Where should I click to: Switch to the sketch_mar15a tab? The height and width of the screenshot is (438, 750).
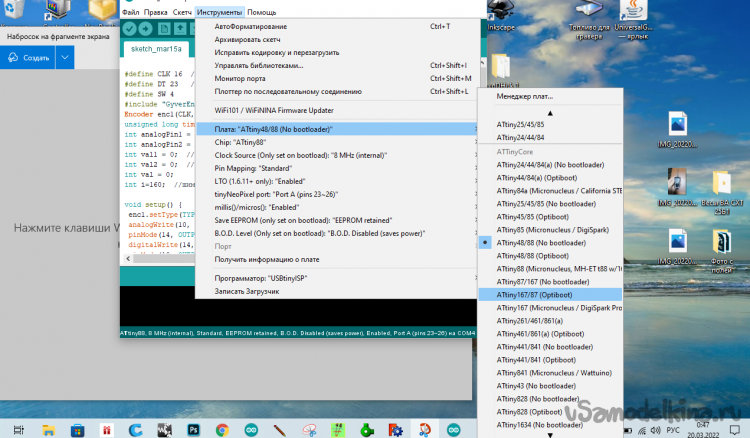point(152,49)
